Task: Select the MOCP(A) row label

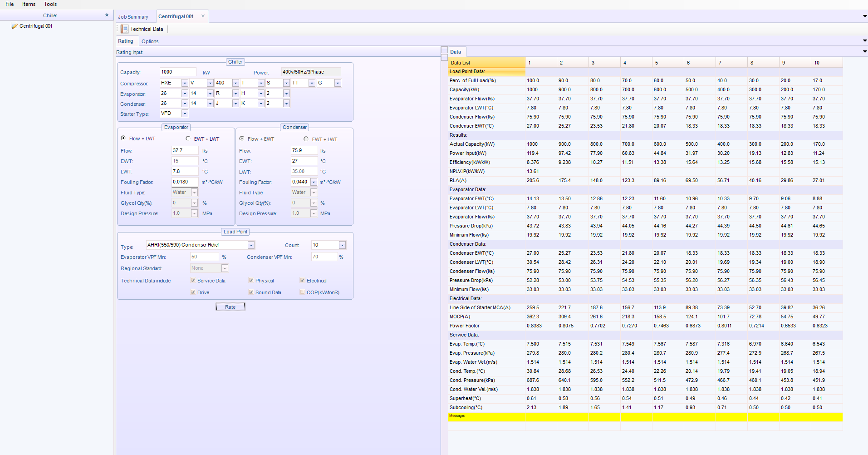Action: coord(460,317)
